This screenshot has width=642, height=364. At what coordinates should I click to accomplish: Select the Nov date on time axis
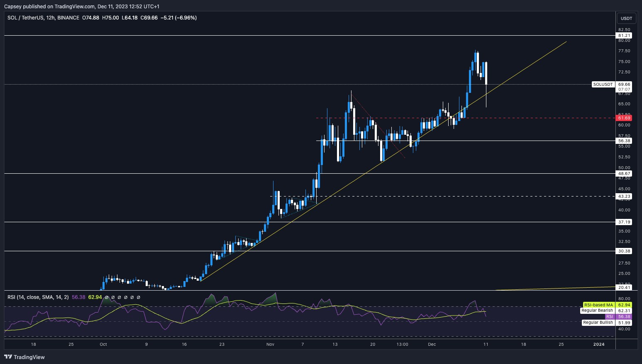pos(271,345)
